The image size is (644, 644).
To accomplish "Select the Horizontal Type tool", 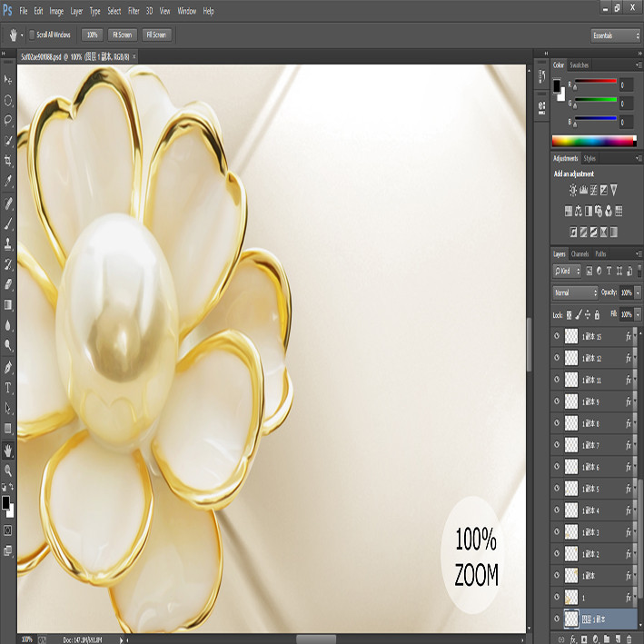I will pos(8,387).
